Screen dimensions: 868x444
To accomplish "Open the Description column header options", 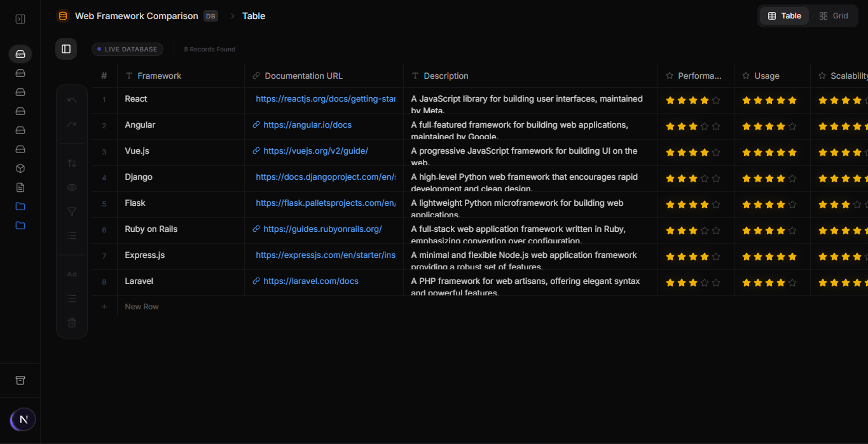I will click(x=445, y=76).
